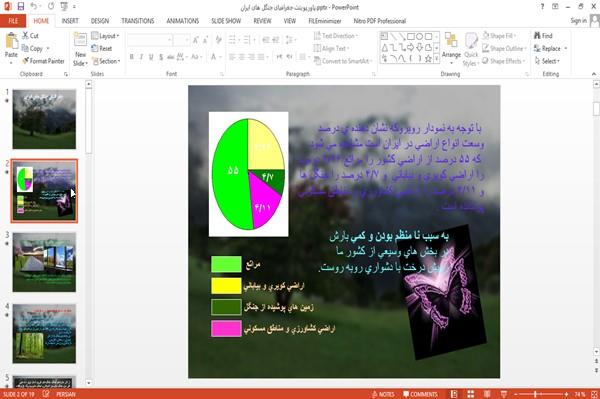Switch to the REVIEW tab
This screenshot has height=399, width=600.
pos(262,21)
